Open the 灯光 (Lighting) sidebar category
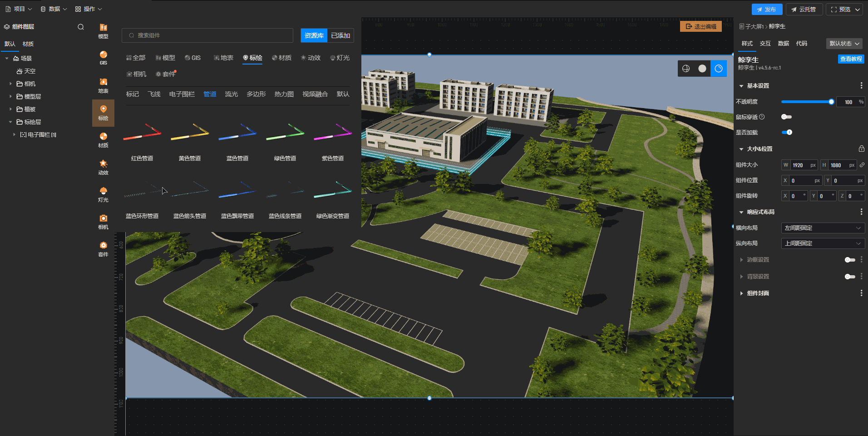The height and width of the screenshot is (436, 868). coord(103,194)
